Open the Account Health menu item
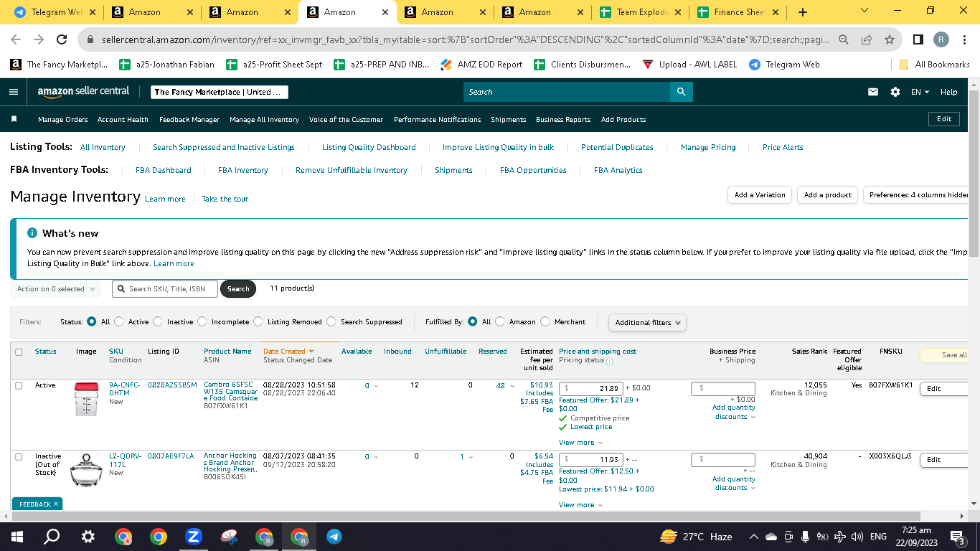The image size is (980, 551). pos(123,120)
